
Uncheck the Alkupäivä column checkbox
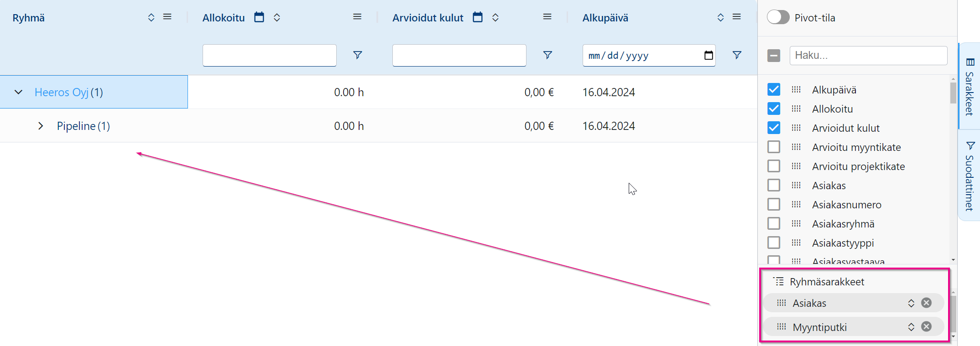pyautogui.click(x=774, y=89)
